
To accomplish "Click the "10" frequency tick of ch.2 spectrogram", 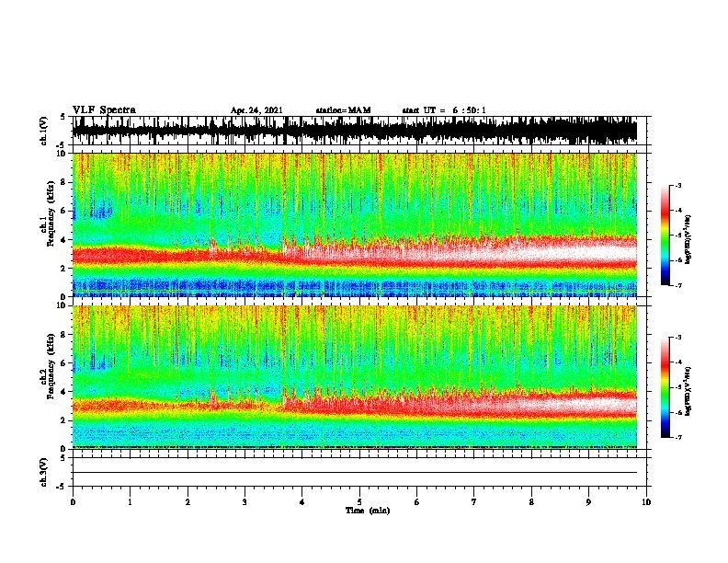I will coord(62,305).
